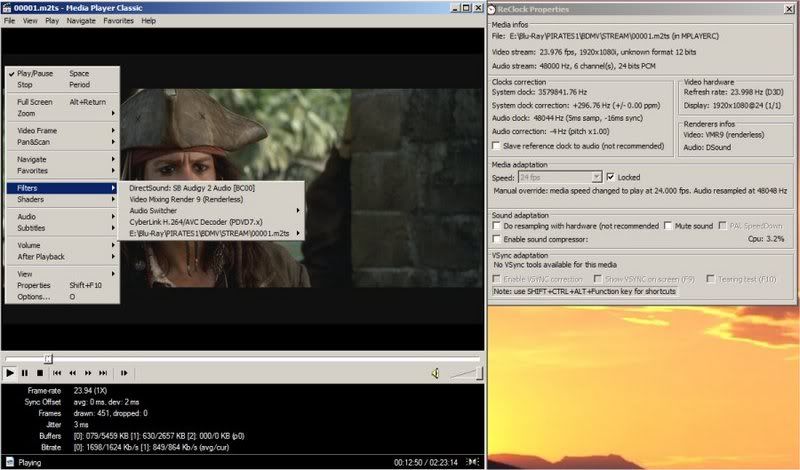Click the rewind (decrease speed) icon
Image resolution: width=800 pixels, height=470 pixels.
pyautogui.click(x=72, y=373)
